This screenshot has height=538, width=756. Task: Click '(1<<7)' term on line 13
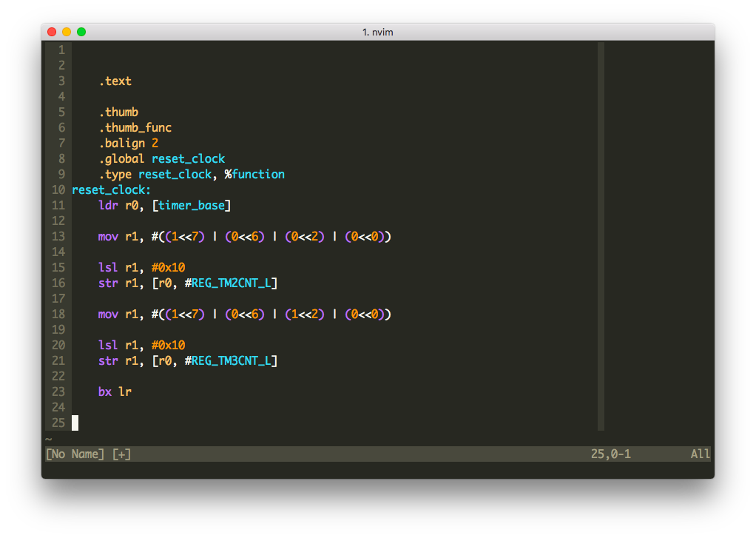(x=185, y=236)
